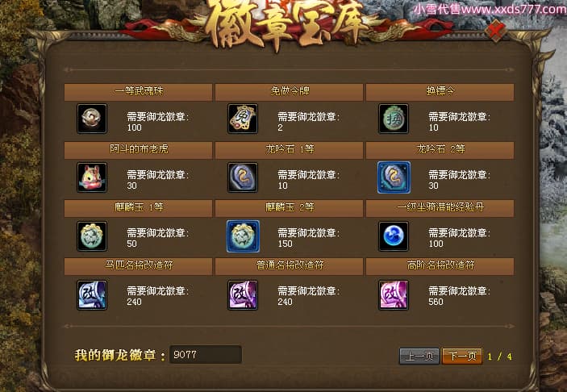This screenshot has height=392, width=567.
Task: Click the 高阶名将改造符 pink icon
Action: 394,295
